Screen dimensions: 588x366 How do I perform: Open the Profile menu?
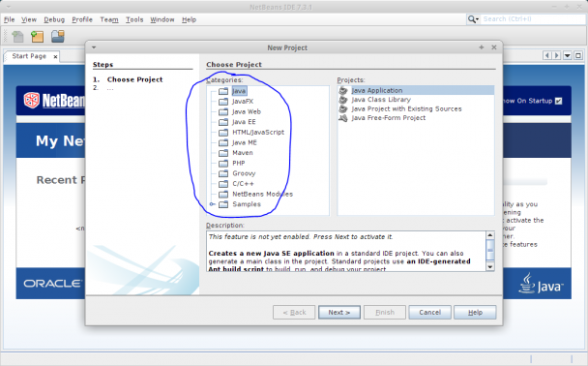82,19
